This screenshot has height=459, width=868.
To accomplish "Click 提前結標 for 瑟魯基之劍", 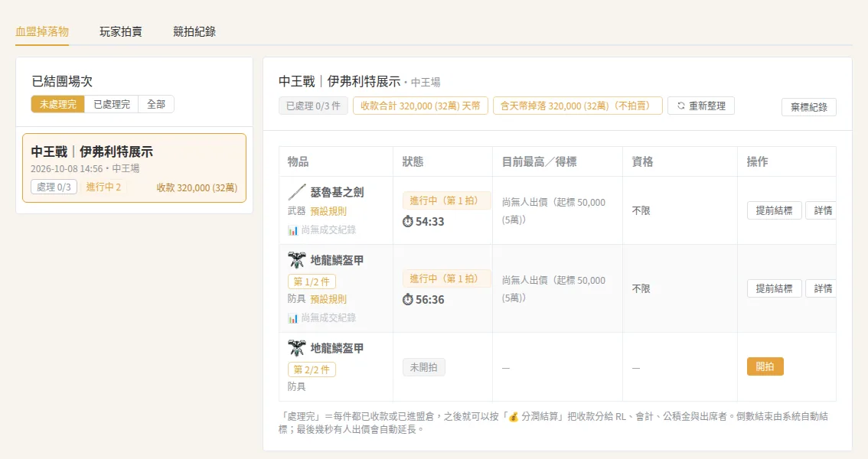I will [775, 210].
